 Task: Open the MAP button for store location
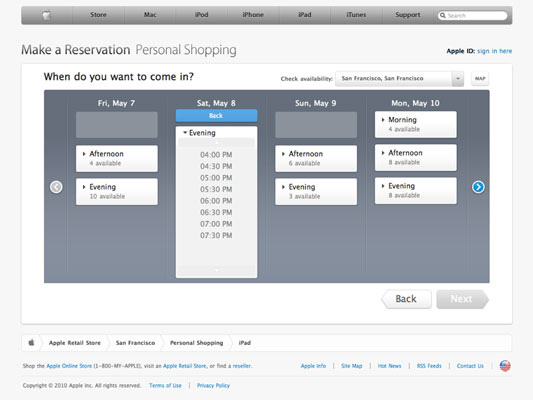[x=480, y=79]
